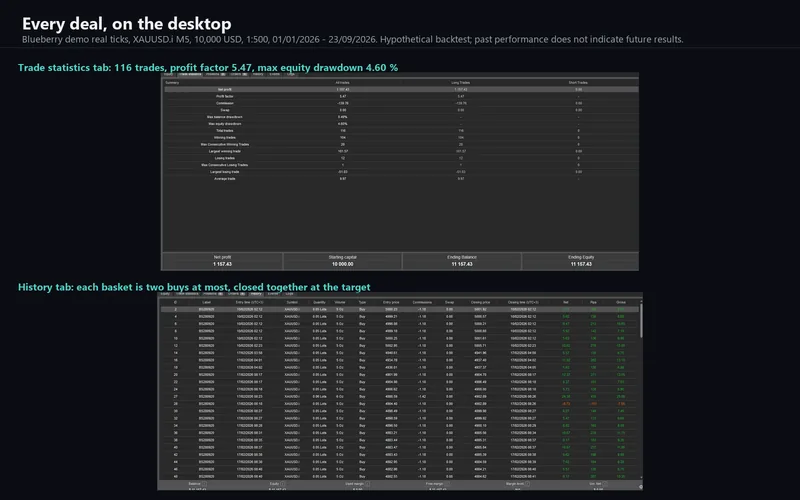Sort History by Entry time column header
This screenshot has width=800, height=500.
pyautogui.click(x=249, y=302)
